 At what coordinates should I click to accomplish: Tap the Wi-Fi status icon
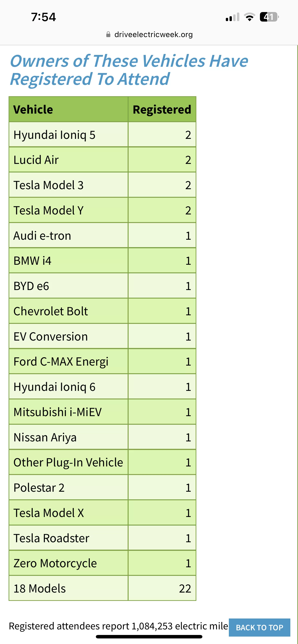(249, 17)
